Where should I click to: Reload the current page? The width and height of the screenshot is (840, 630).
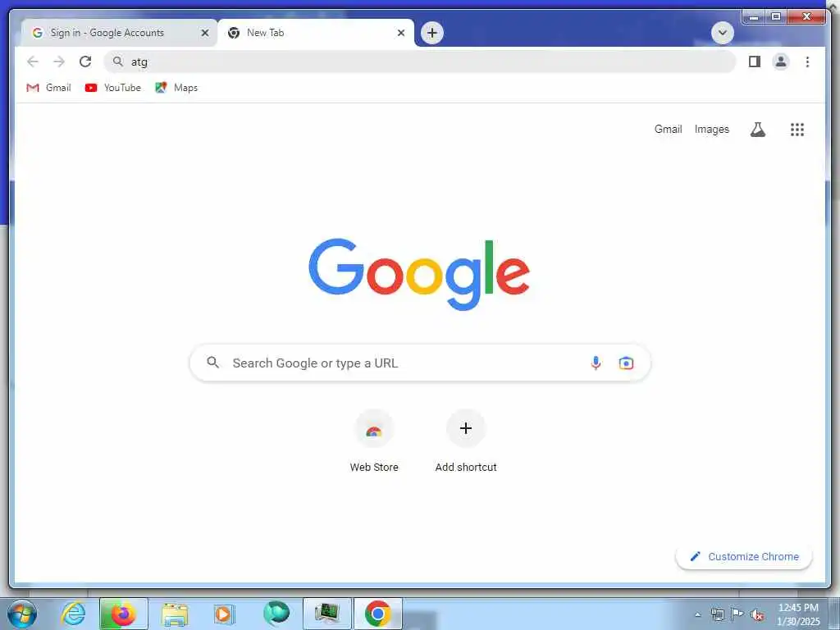(x=85, y=62)
